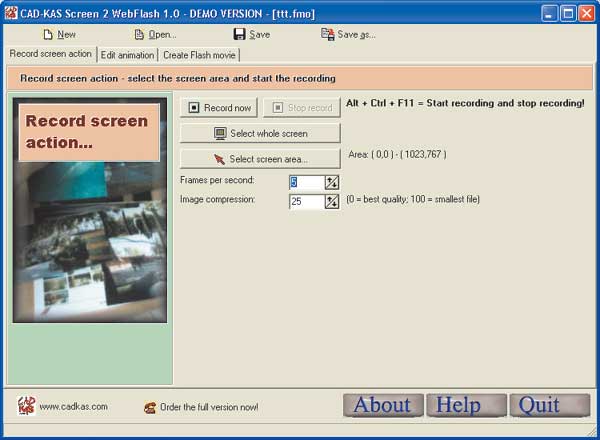Select the Record screen action tab
This screenshot has width=600, height=440.
pos(50,54)
